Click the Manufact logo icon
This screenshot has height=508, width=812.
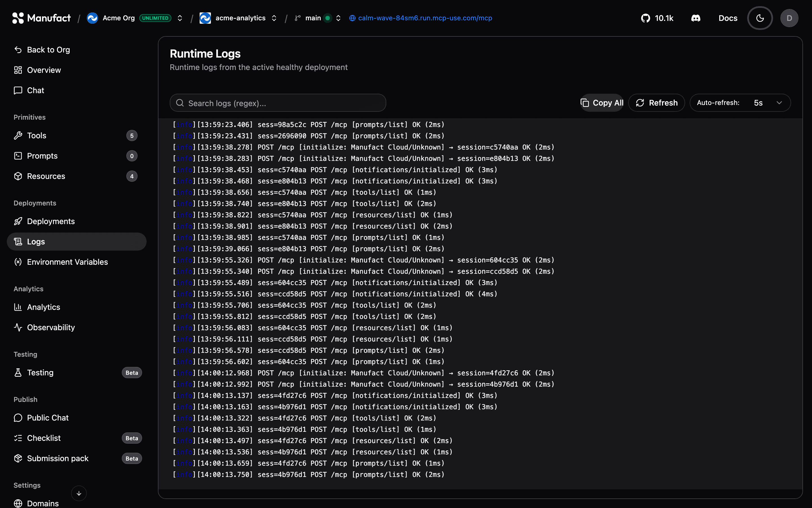coord(18,18)
